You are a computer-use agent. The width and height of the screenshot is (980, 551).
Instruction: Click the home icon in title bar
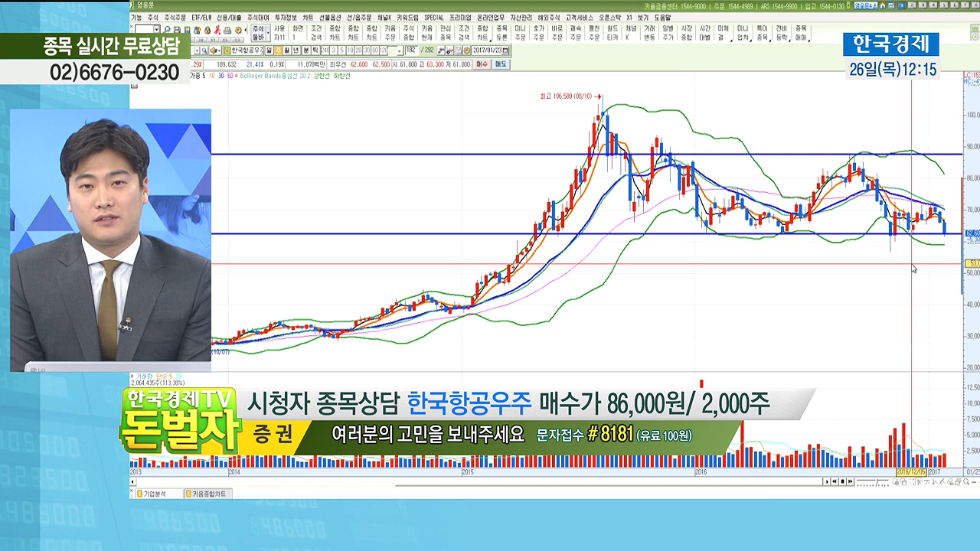883,5
